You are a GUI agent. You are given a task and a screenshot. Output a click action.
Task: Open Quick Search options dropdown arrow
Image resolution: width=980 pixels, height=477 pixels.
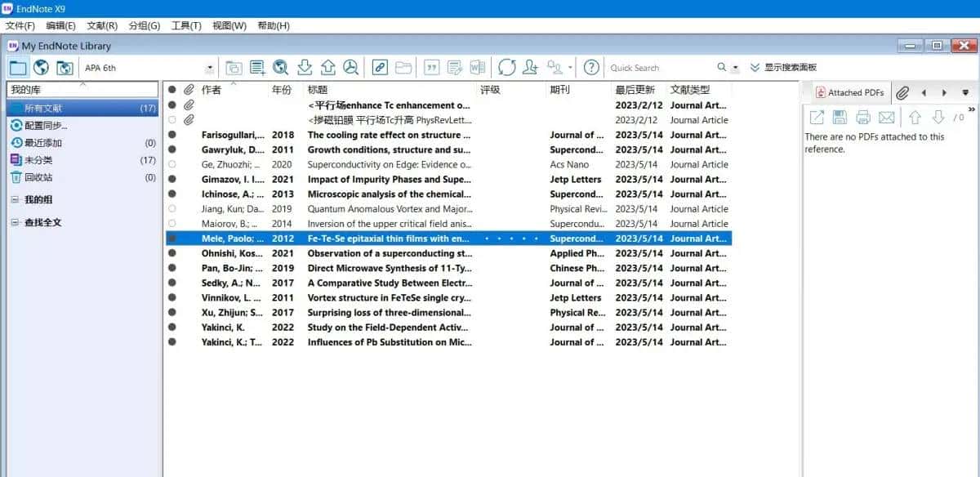point(736,68)
